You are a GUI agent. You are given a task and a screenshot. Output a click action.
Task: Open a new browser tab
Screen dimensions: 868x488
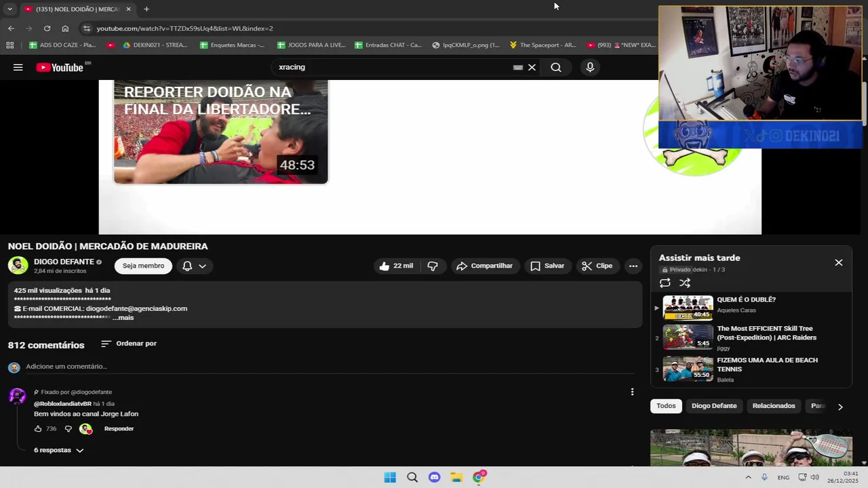click(146, 9)
